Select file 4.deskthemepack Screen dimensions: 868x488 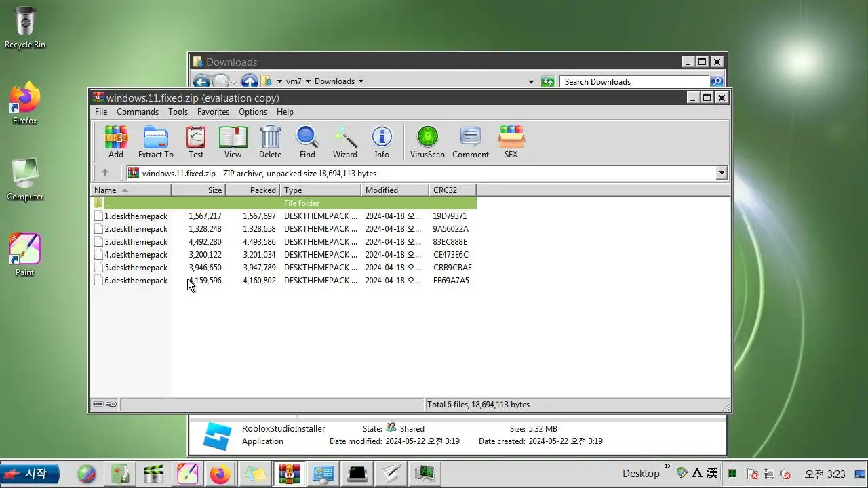point(136,255)
